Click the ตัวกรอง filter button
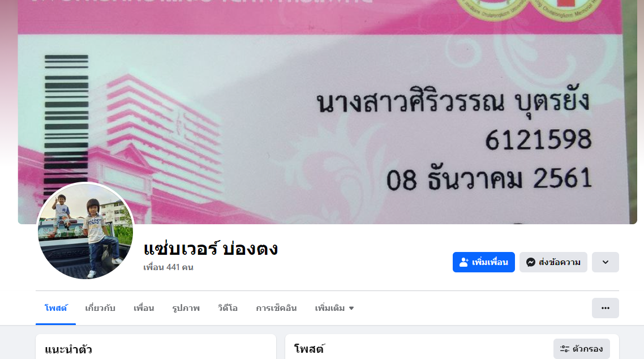This screenshot has width=644, height=359. 582,349
